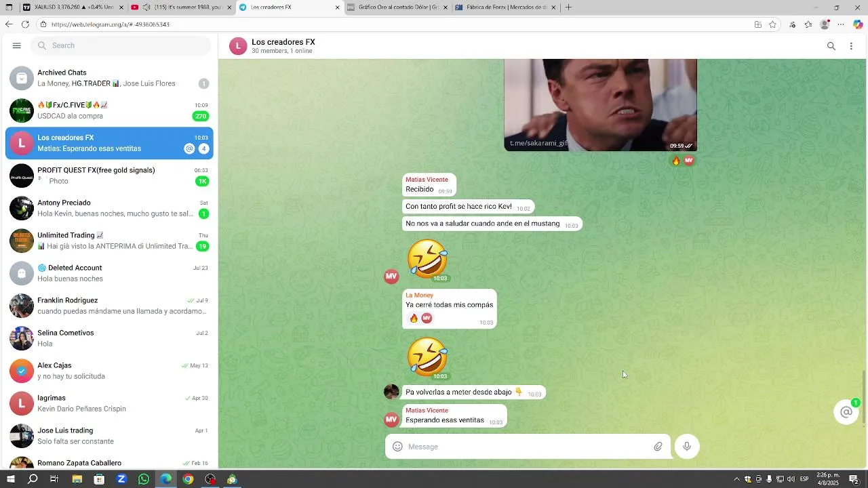Open a new browser tab

568,7
